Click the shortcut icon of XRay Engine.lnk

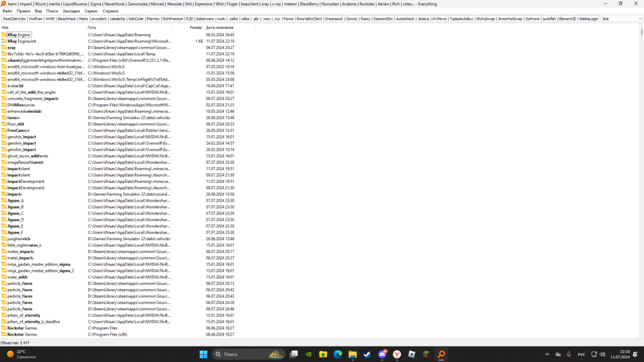tap(4, 41)
